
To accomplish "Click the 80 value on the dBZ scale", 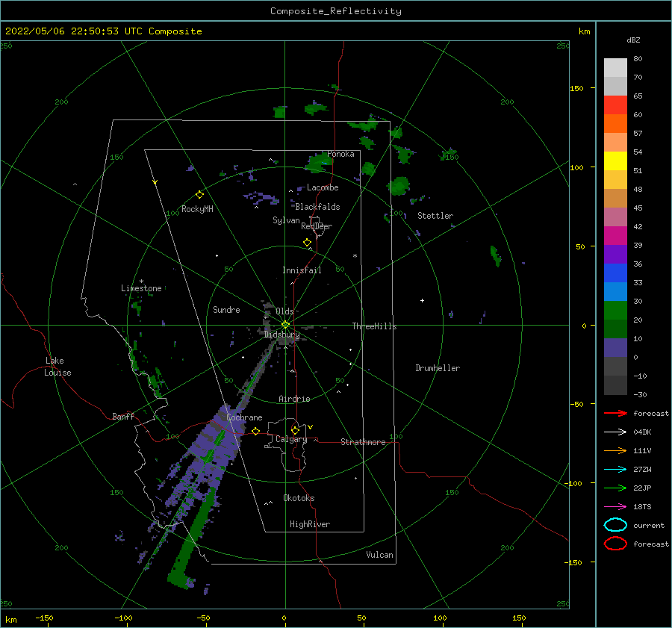I will (638, 59).
